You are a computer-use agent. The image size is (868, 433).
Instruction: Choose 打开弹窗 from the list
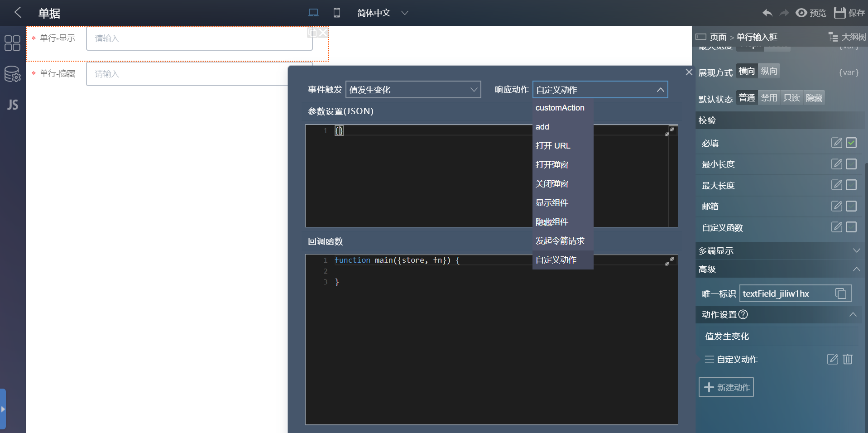[x=563, y=165]
